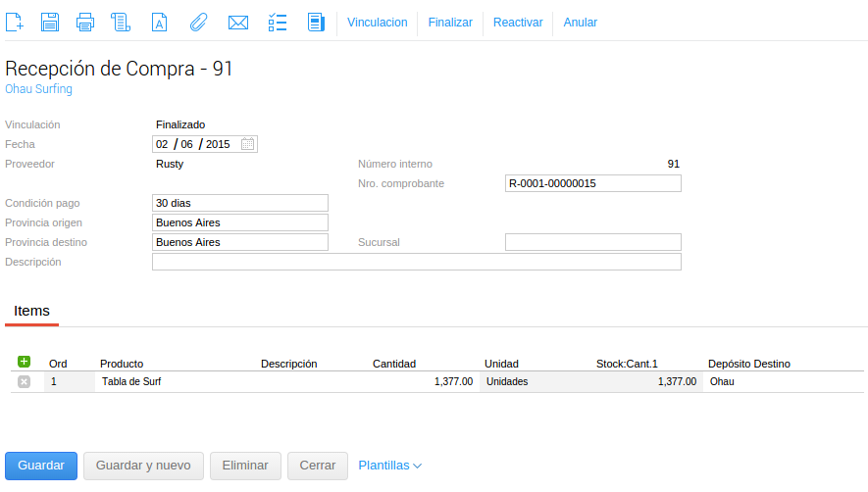This screenshot has height=492, width=868.
Task: Open the Ohau Surfing company link
Action: pyautogui.click(x=39, y=88)
